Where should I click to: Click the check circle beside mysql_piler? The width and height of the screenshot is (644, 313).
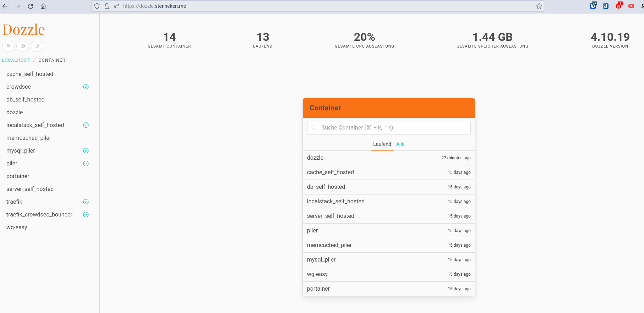(86, 151)
